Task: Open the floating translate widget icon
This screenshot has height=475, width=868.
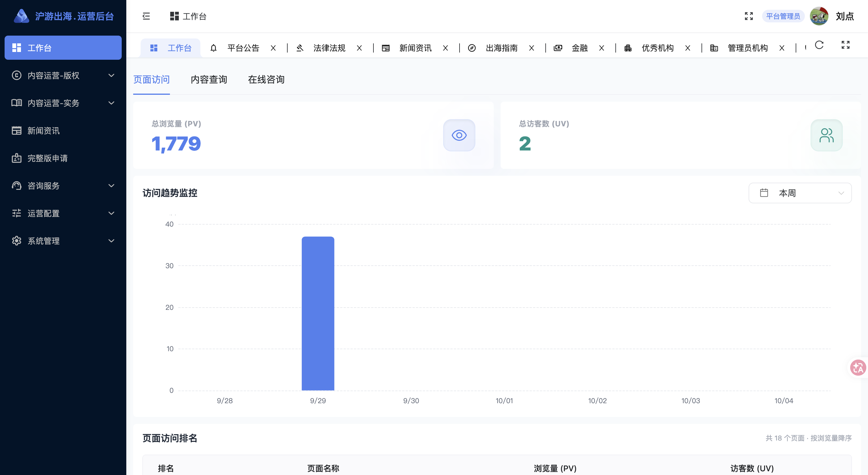Action: (x=858, y=368)
